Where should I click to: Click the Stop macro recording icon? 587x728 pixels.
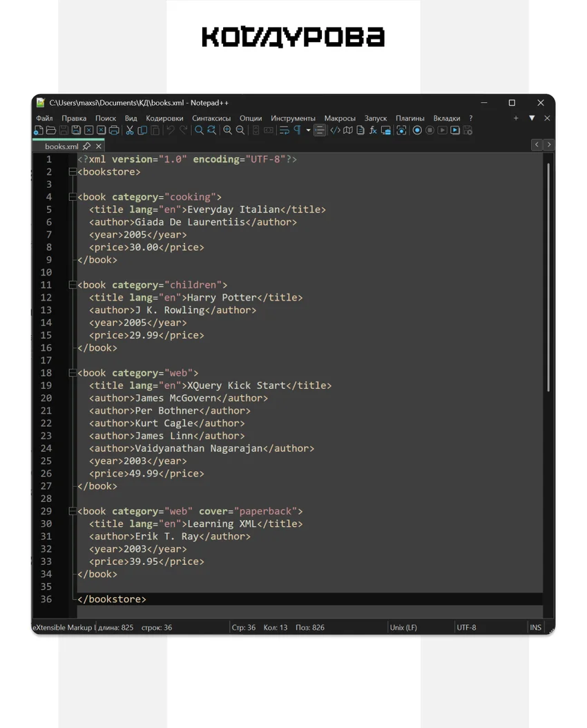430,131
